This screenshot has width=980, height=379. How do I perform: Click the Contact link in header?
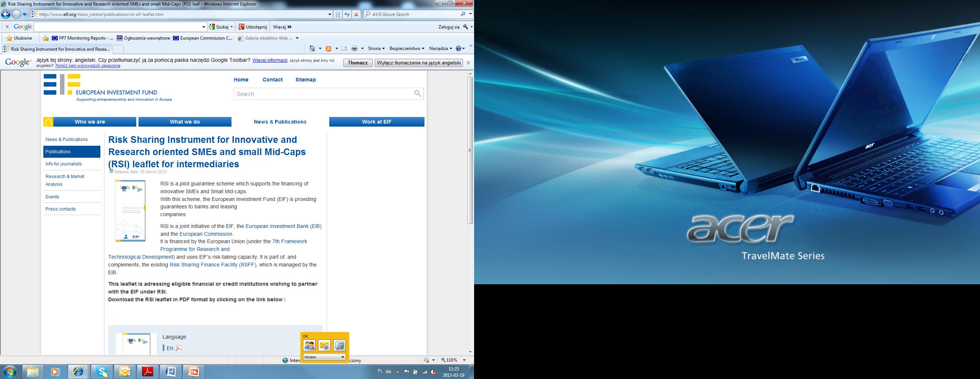point(272,80)
